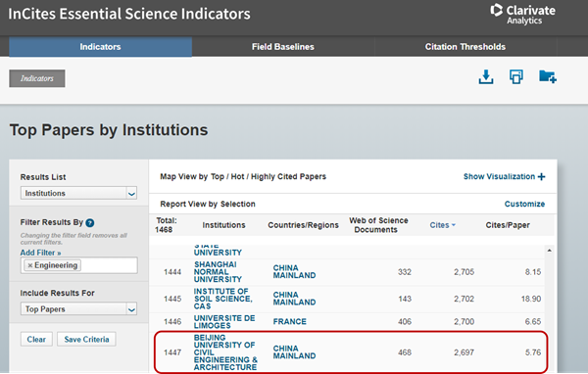Open the Citation Thresholds tab
This screenshot has height=374, width=588.
click(465, 47)
